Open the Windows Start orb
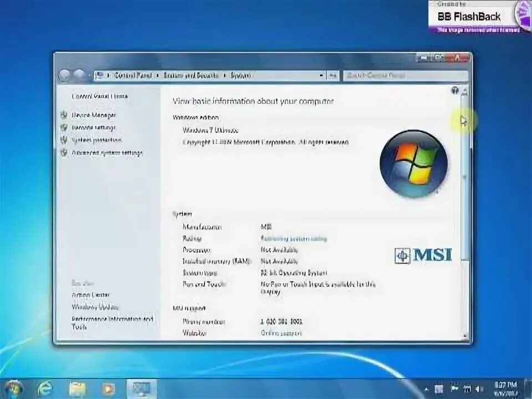Screen dimensions: 532x399 pos(13,389)
